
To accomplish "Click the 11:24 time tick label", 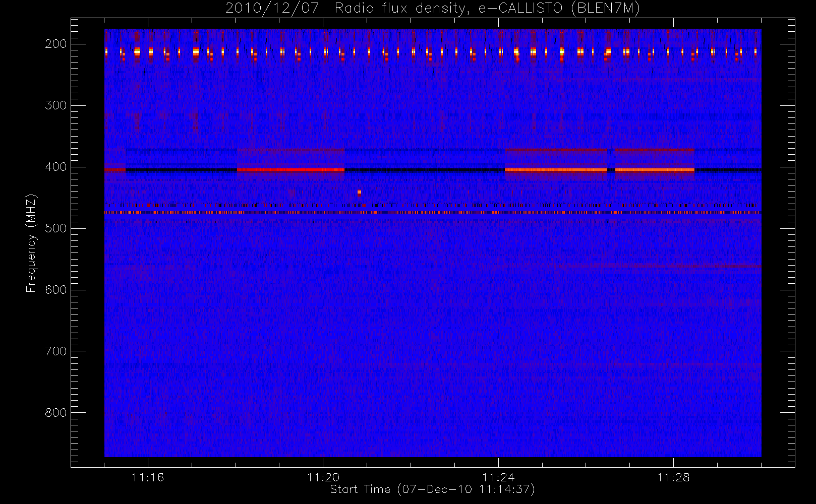I will click(x=498, y=477).
